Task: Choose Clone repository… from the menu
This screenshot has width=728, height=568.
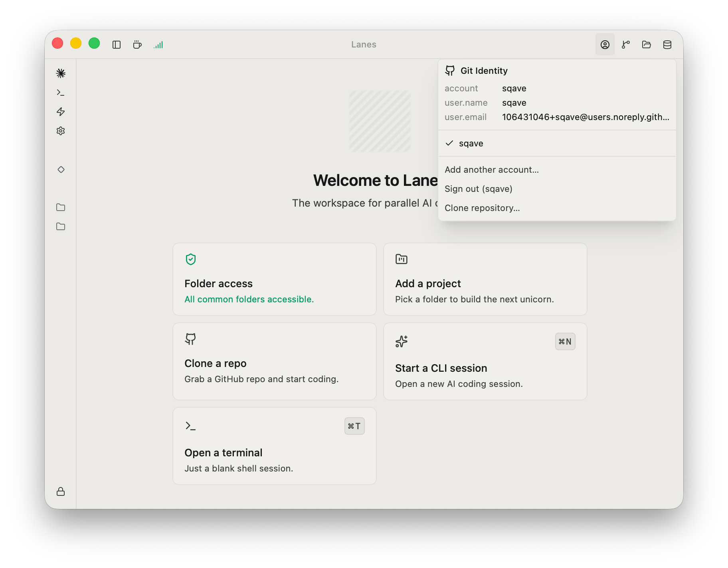Action: tap(557, 208)
